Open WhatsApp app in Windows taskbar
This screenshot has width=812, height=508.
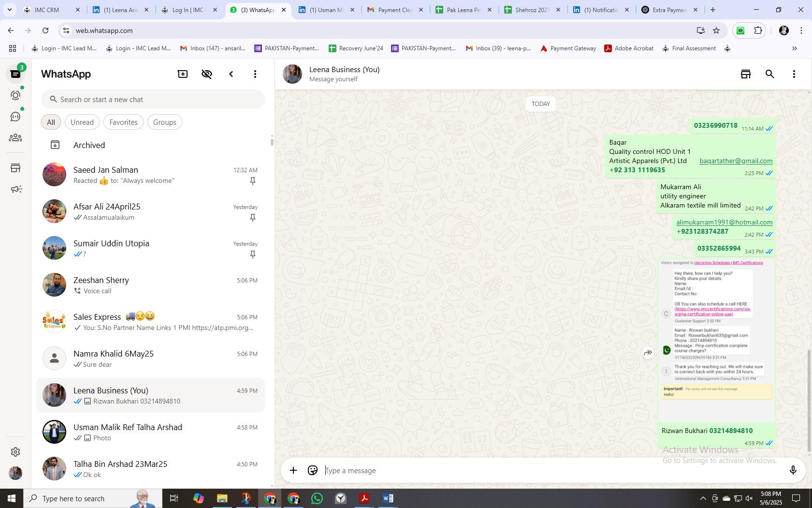tap(317, 498)
